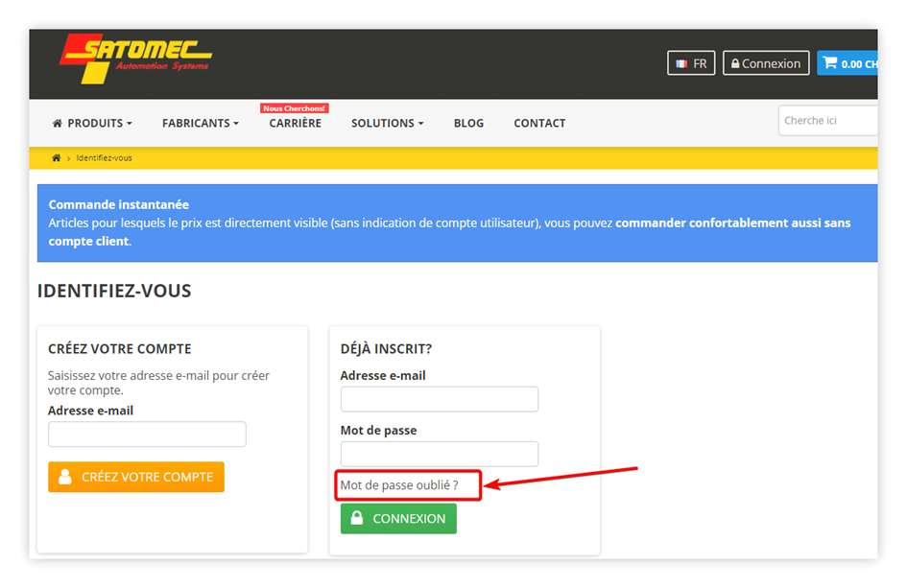Open the CONTACT page

[x=539, y=123]
